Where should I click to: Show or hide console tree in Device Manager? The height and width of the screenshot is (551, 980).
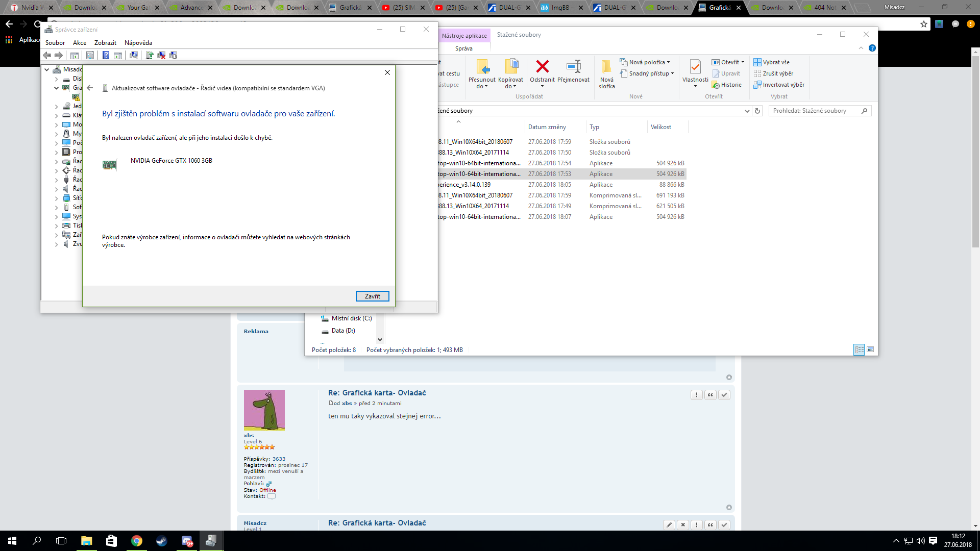point(75,55)
